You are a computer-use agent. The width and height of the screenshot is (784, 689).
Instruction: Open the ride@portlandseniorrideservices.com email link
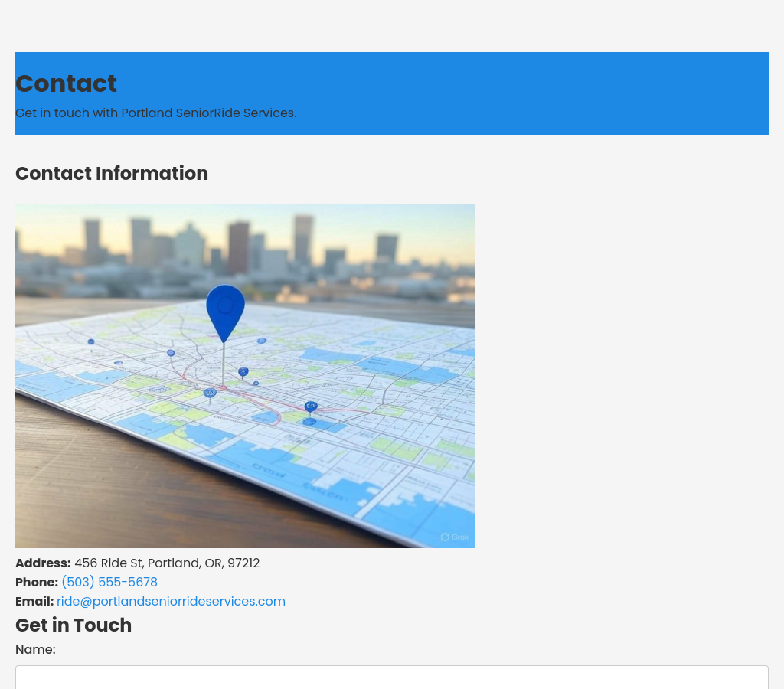(171, 602)
